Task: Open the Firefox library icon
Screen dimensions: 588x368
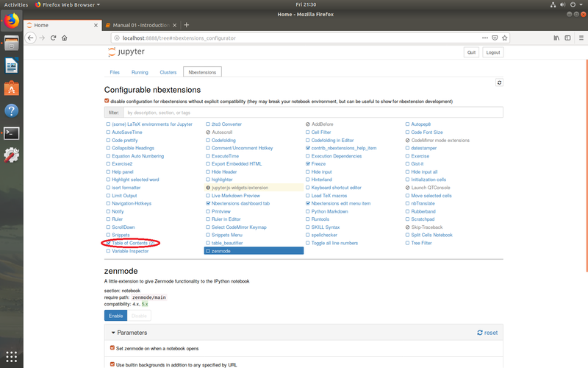Action: (556, 38)
